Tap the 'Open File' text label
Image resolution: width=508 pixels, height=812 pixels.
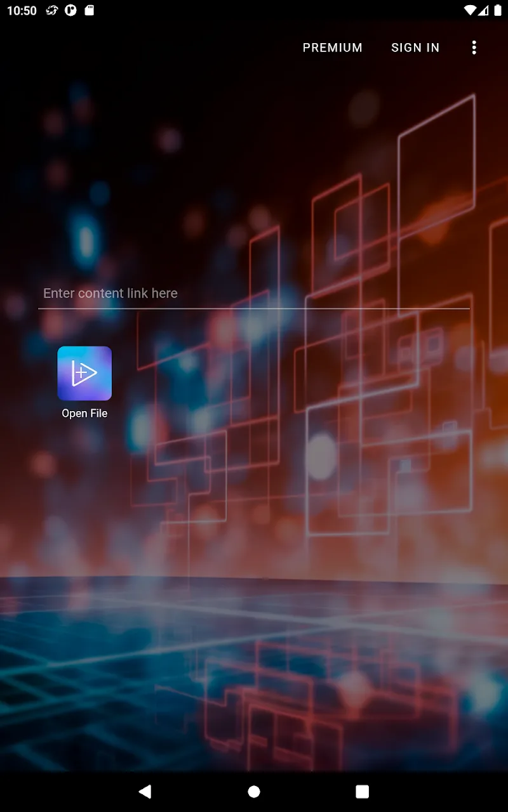click(84, 414)
